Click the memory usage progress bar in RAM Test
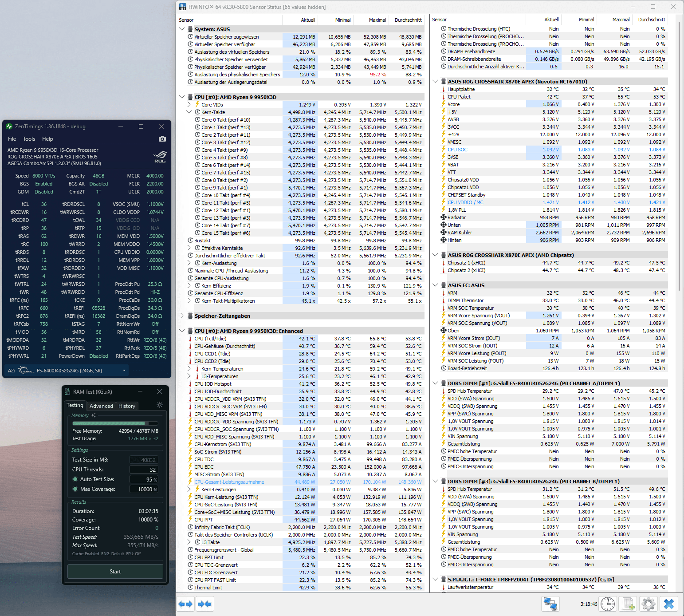The width and height of the screenshot is (684, 616). 114,423
